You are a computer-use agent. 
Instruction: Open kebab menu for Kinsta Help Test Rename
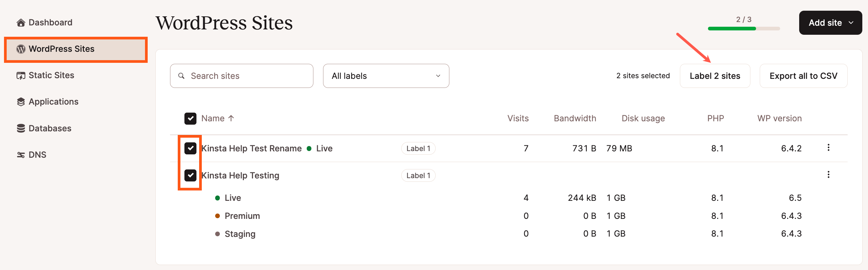coord(828,148)
